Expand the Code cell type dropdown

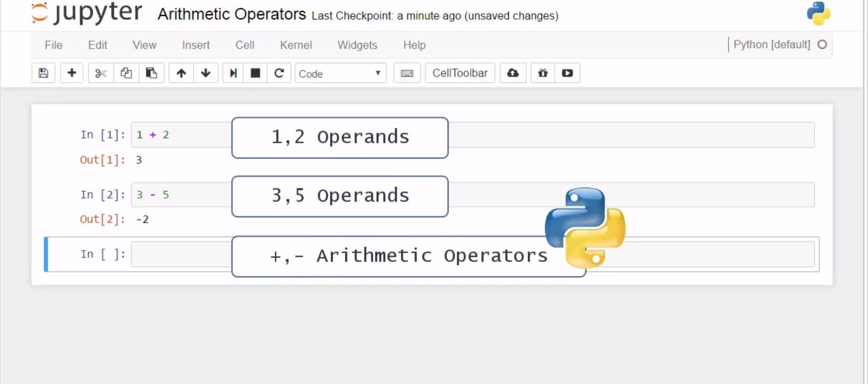[340, 73]
